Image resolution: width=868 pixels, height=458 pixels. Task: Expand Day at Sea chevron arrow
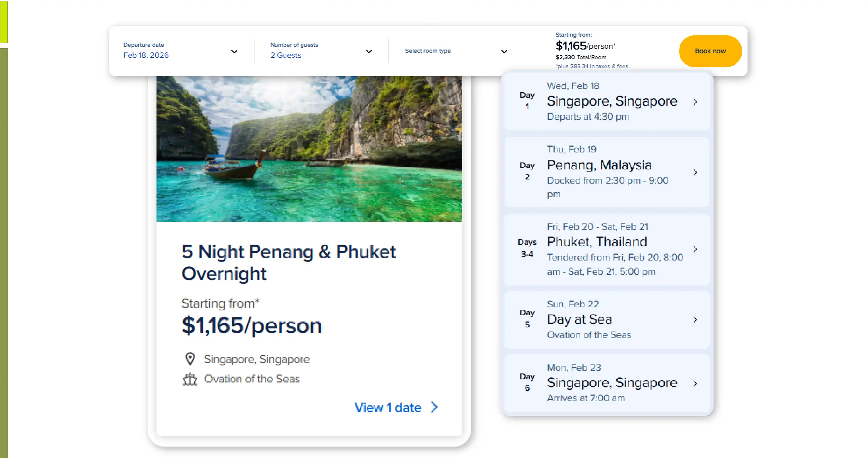pyautogui.click(x=695, y=319)
